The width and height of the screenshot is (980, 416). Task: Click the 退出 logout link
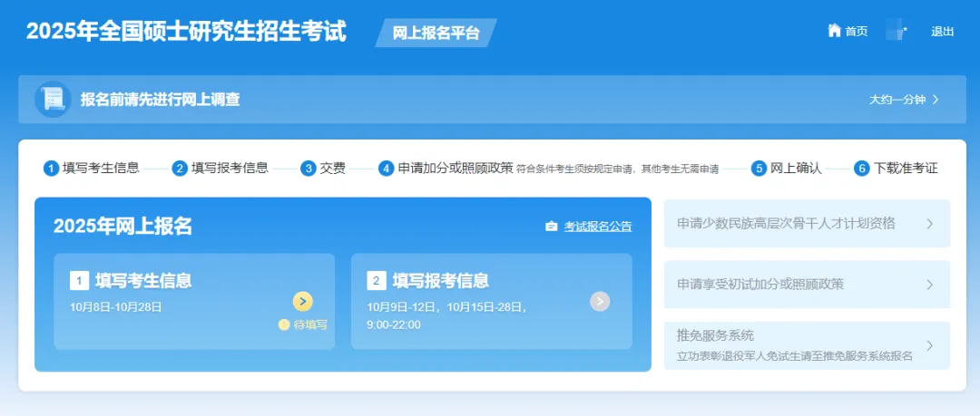[943, 31]
